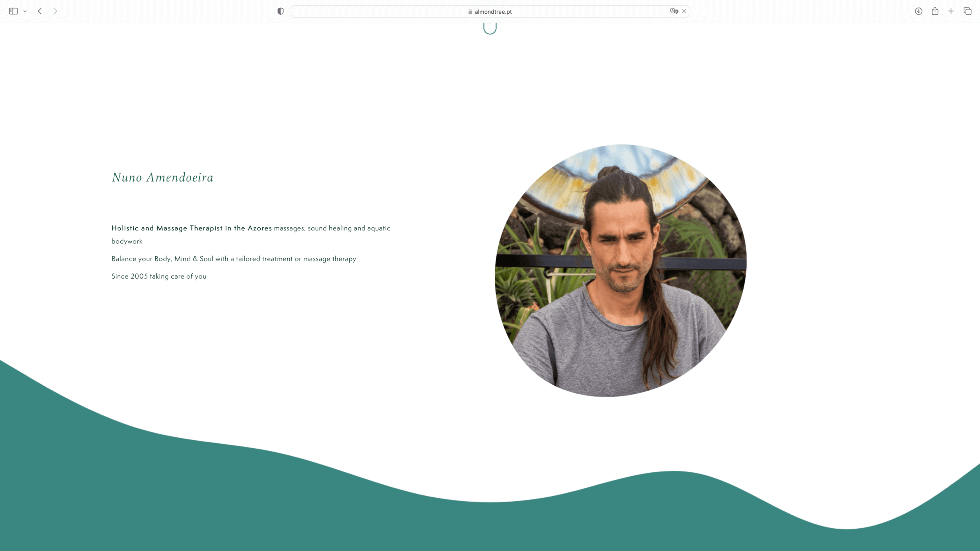The height and width of the screenshot is (551, 980).
Task: Stop loading the page with X
Action: 684,11
